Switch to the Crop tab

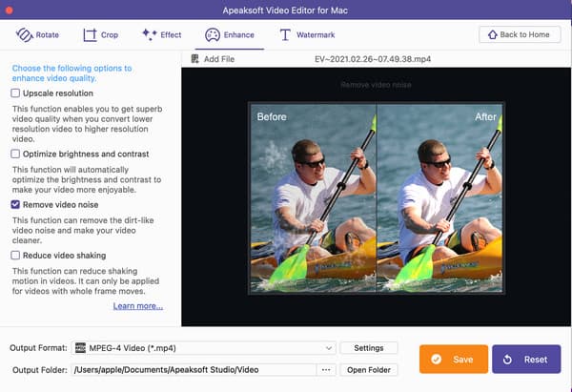101,35
